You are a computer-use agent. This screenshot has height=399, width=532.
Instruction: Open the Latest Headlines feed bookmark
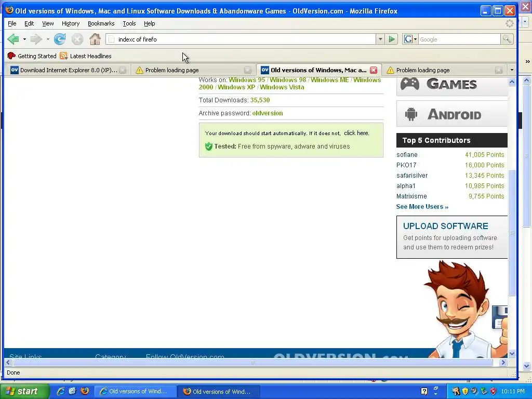click(86, 56)
